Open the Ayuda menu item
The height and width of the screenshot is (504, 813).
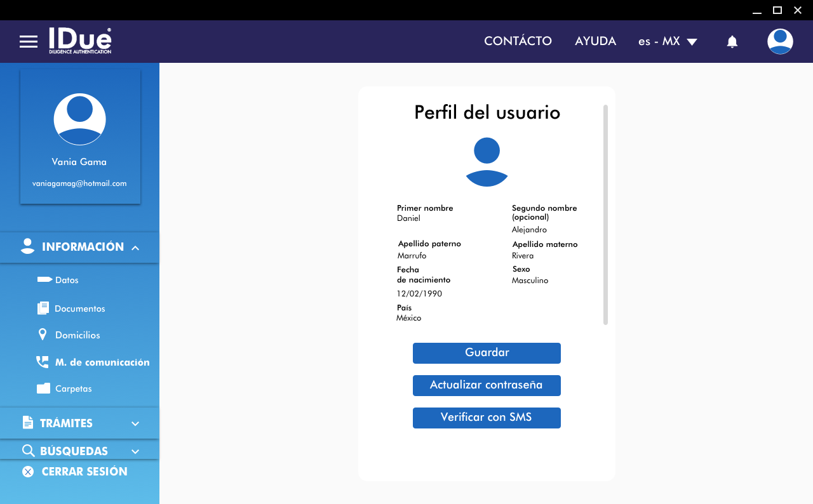pyautogui.click(x=595, y=41)
